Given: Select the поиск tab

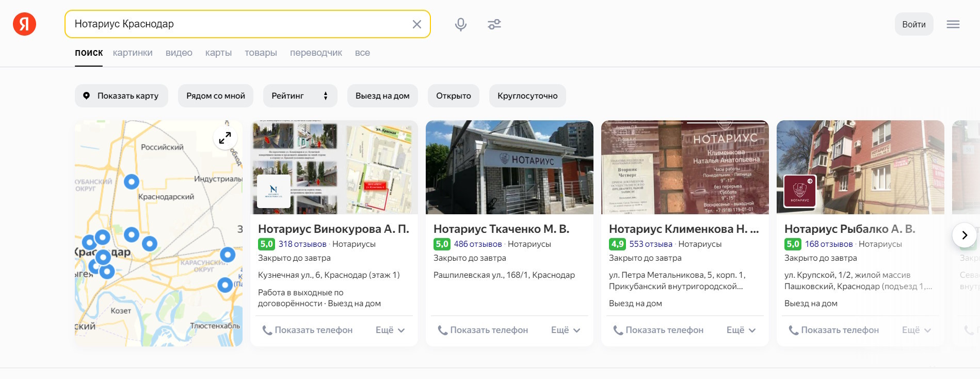Looking at the screenshot, I should pyautogui.click(x=89, y=53).
